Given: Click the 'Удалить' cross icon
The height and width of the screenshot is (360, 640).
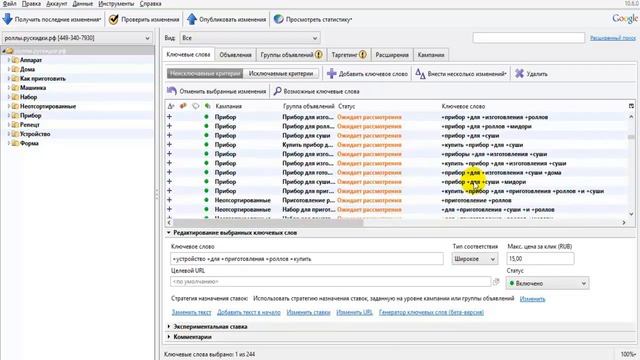Looking at the screenshot, I should pos(519,73).
